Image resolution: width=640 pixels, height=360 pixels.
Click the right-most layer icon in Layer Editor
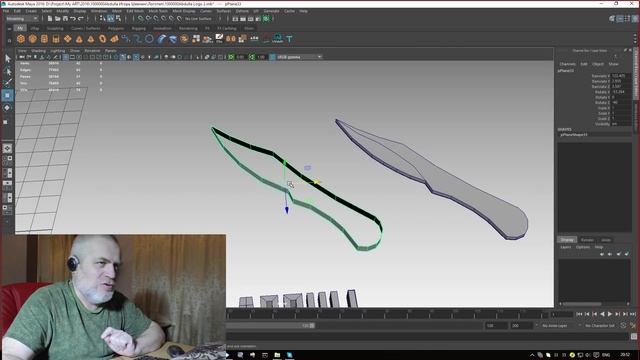pos(627,254)
